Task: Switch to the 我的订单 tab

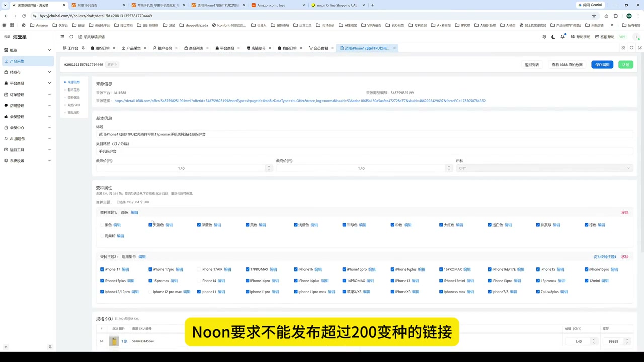Action: point(289,48)
